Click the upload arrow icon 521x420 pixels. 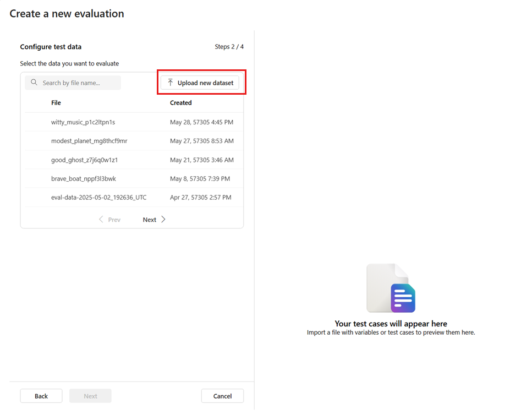click(171, 83)
